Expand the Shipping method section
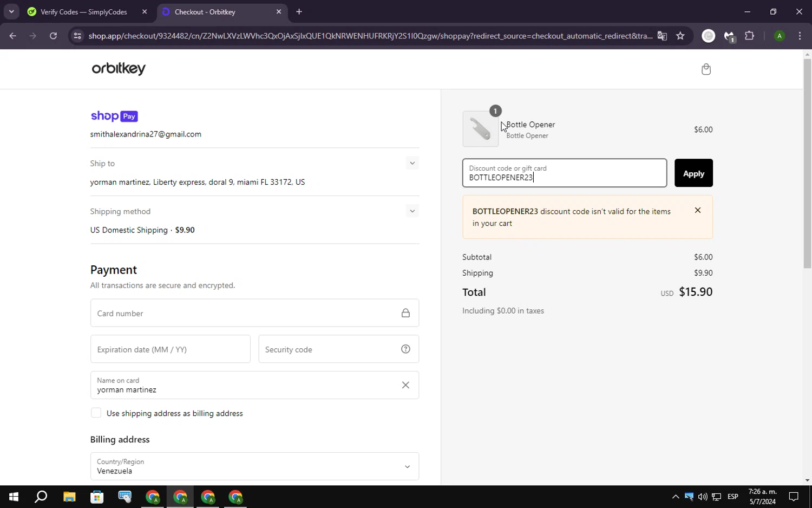 click(x=412, y=211)
